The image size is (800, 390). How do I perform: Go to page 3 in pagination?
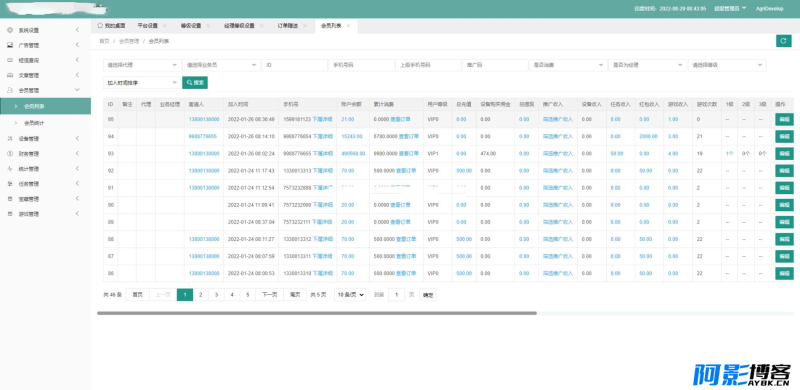coord(216,295)
